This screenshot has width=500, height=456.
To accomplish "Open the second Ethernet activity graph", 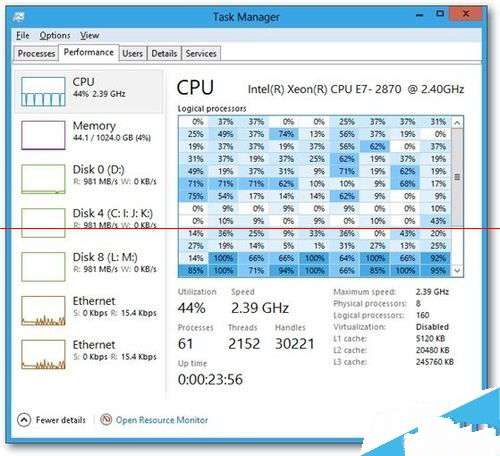I will tap(43, 354).
